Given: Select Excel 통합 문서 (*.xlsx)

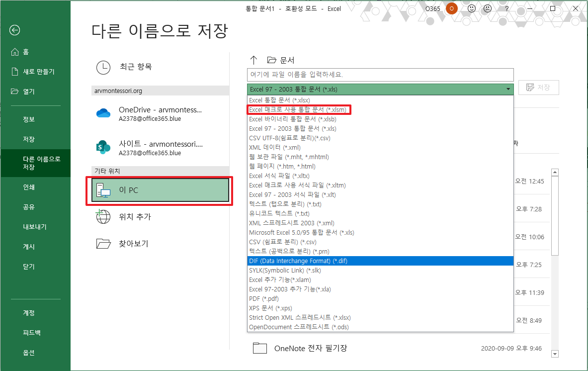Looking at the screenshot, I should click(380, 100).
